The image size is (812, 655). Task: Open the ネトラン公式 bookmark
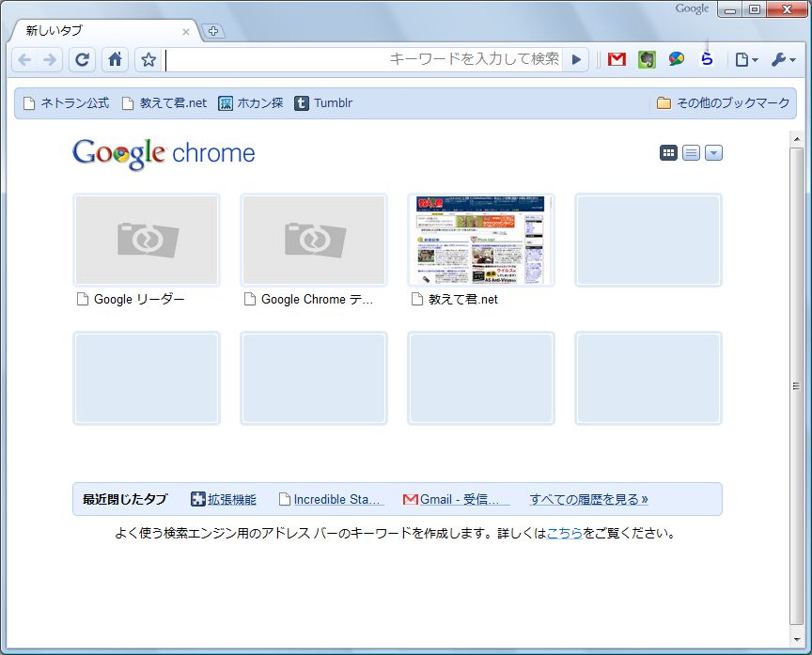pyautogui.click(x=67, y=103)
